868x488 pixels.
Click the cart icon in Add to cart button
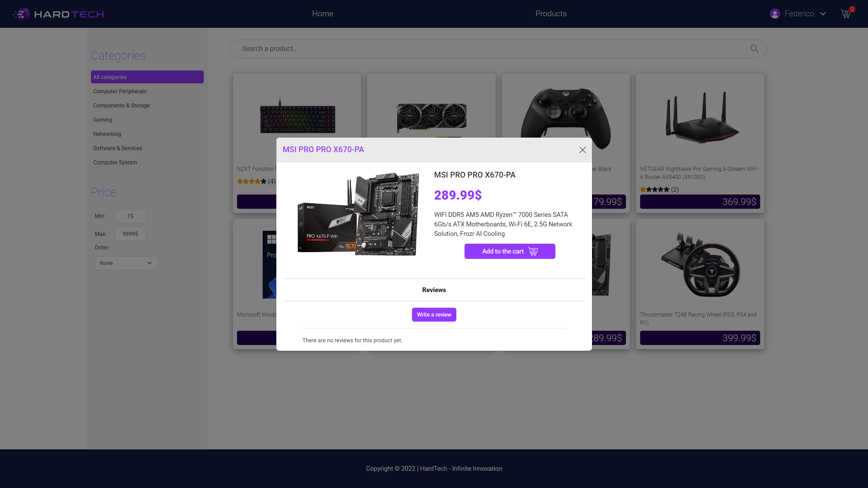533,251
